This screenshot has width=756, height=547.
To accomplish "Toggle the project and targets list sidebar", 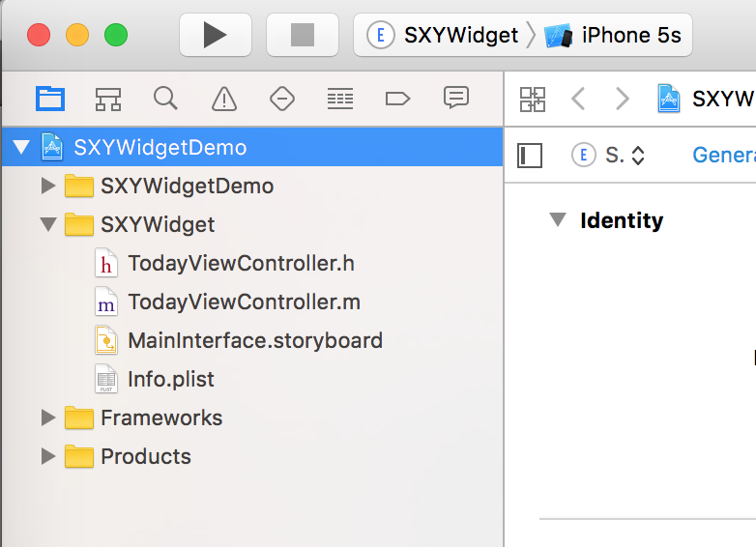I will (530, 155).
